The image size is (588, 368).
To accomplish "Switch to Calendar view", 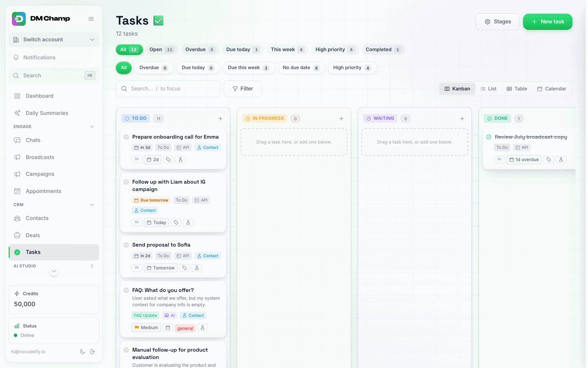I will [552, 89].
